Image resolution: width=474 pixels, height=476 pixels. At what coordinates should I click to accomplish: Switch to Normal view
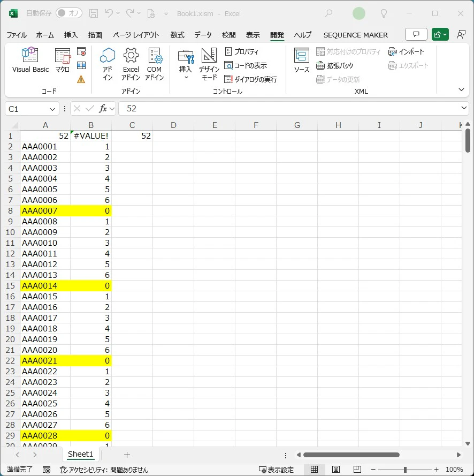pos(314,470)
